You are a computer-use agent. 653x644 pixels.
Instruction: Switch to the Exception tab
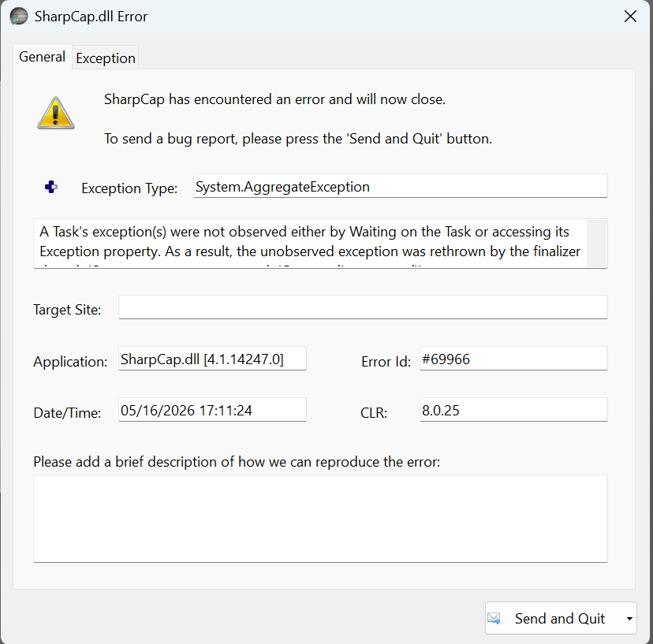click(x=106, y=58)
